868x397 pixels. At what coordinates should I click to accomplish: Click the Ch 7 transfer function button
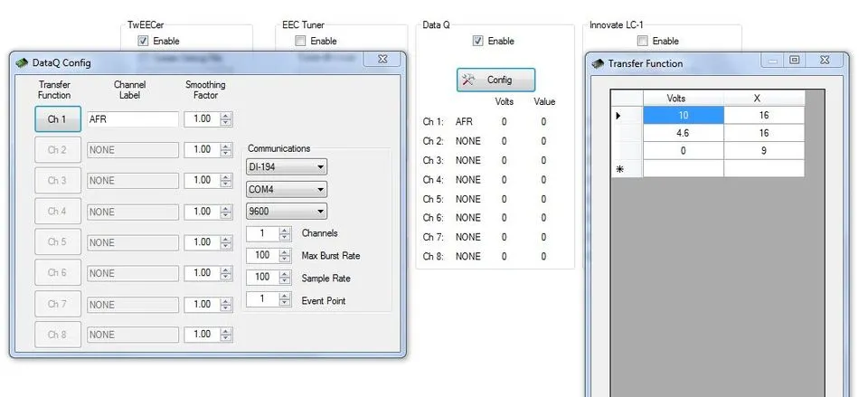coord(58,304)
